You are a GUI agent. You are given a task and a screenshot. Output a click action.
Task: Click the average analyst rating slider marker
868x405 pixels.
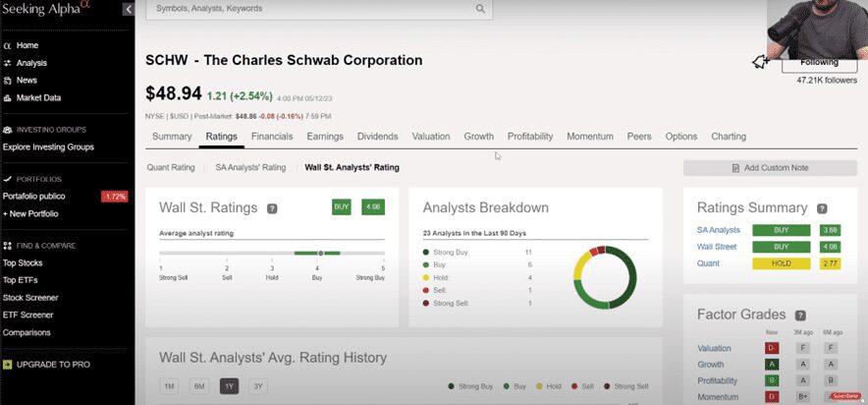click(x=320, y=253)
